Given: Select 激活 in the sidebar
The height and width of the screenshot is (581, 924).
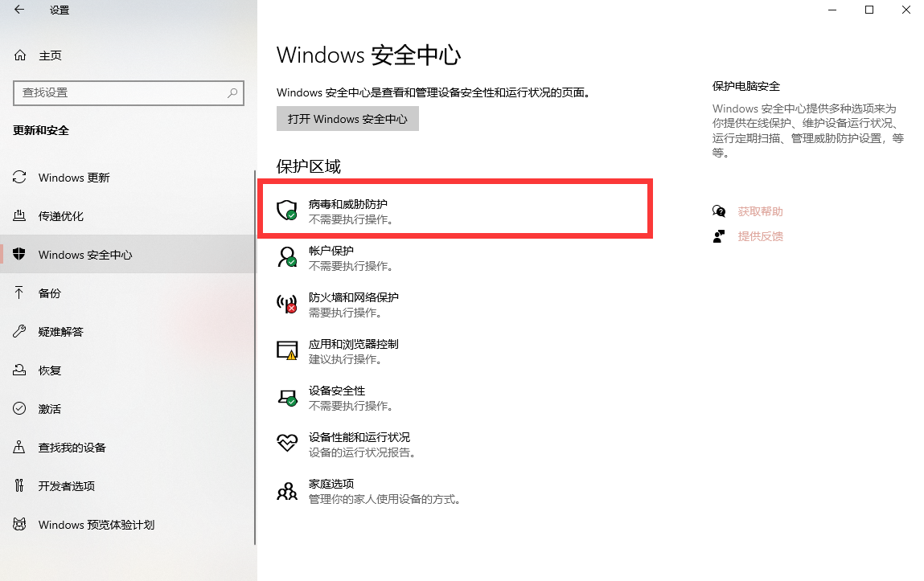Looking at the screenshot, I should click(x=127, y=408).
